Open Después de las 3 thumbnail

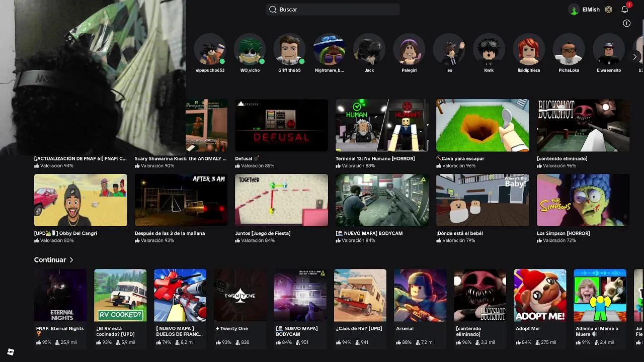[x=181, y=200]
